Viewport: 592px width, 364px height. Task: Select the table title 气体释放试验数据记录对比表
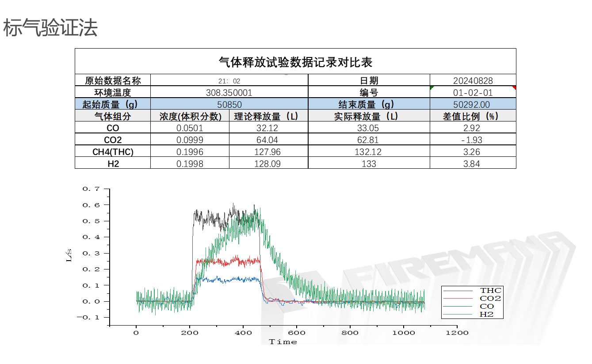[295, 62]
